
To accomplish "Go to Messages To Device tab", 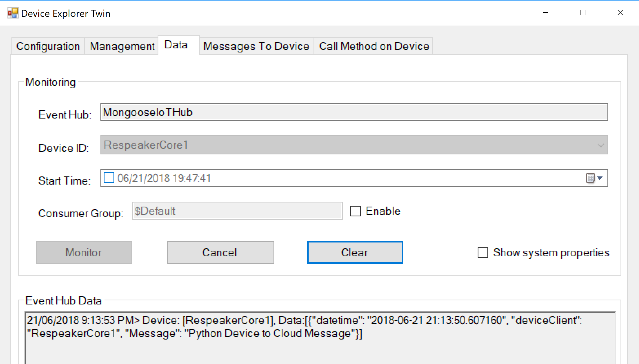I will coord(256,46).
